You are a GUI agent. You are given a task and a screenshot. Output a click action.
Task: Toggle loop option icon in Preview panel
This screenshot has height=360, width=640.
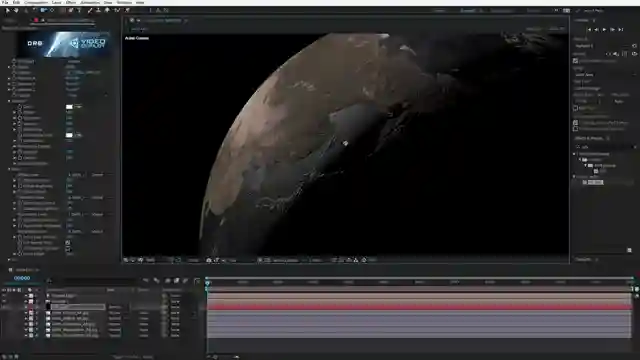click(634, 54)
